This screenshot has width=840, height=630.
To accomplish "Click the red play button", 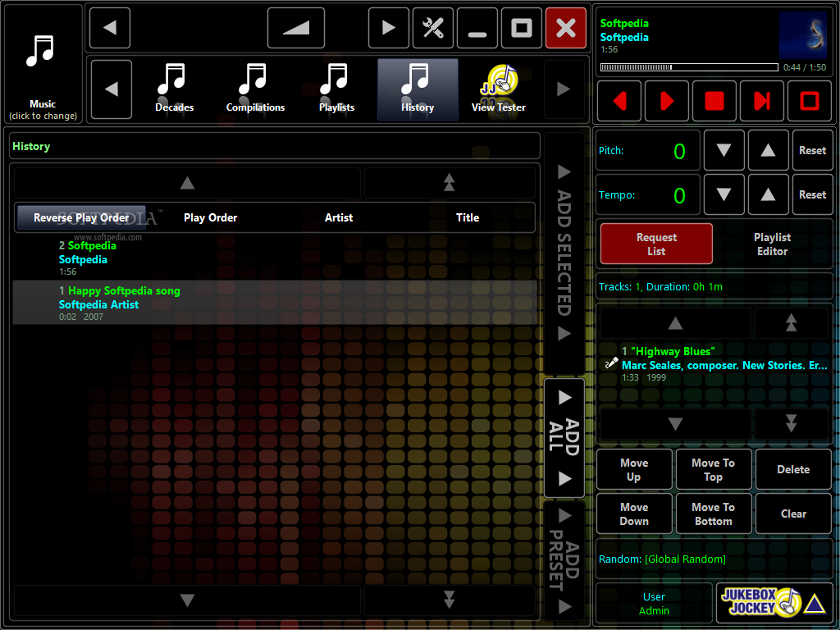I will (x=667, y=101).
